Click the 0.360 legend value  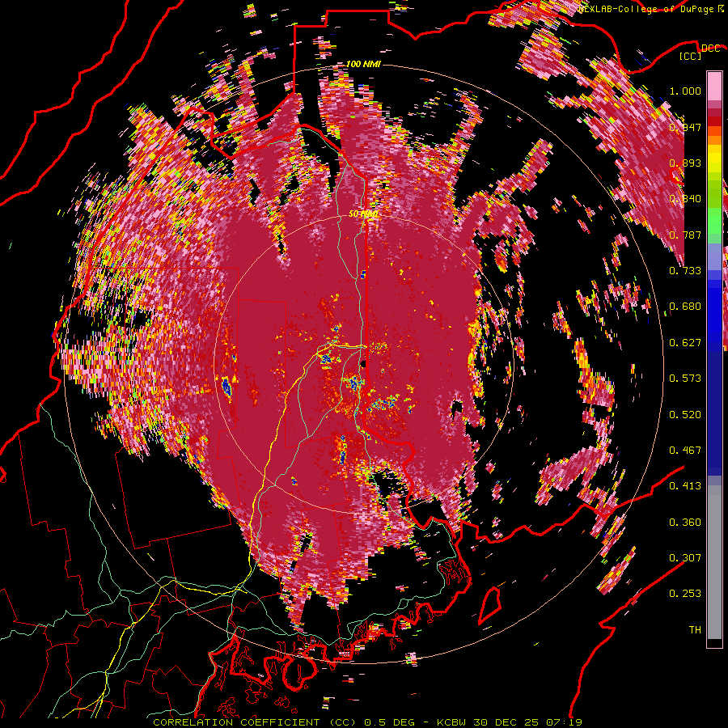[685, 523]
